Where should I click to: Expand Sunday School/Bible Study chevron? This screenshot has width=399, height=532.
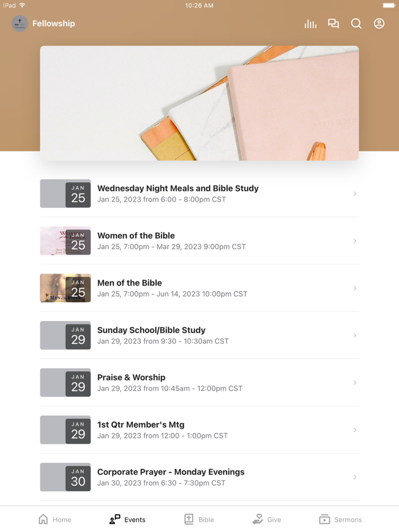(x=355, y=335)
